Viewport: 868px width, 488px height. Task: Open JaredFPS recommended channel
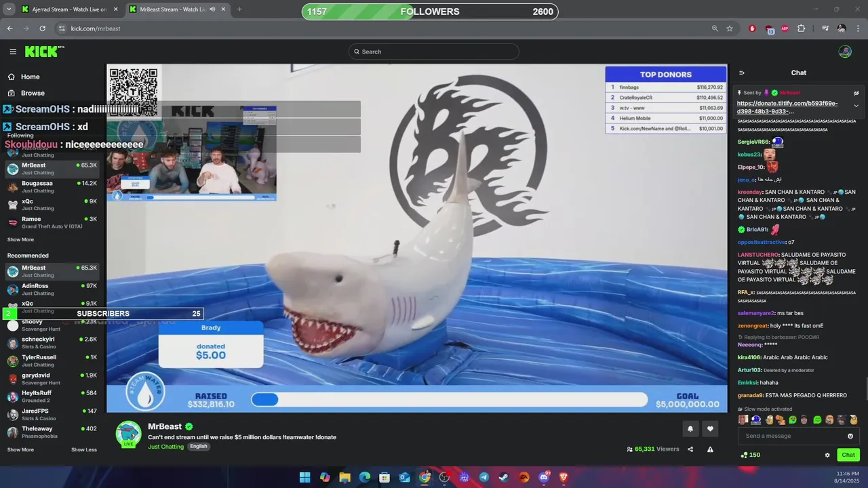52,415
